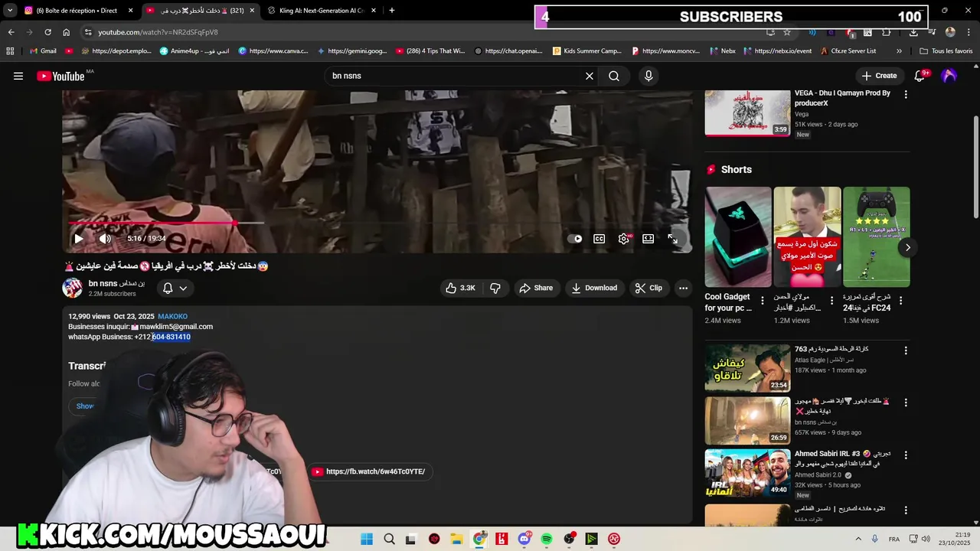Close the Kling AI tab
Screen dimensions: 980x551
click(x=374, y=11)
